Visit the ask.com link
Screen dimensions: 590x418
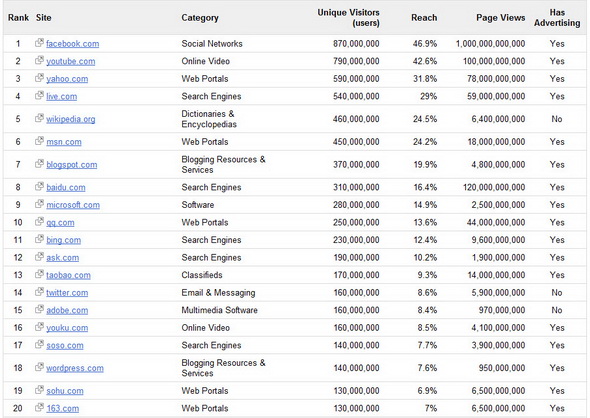point(62,257)
